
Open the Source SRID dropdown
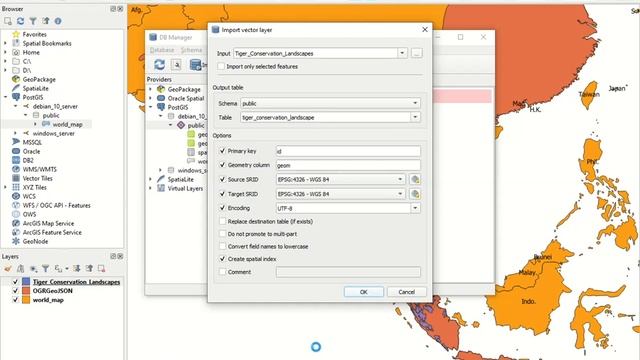tap(400, 179)
